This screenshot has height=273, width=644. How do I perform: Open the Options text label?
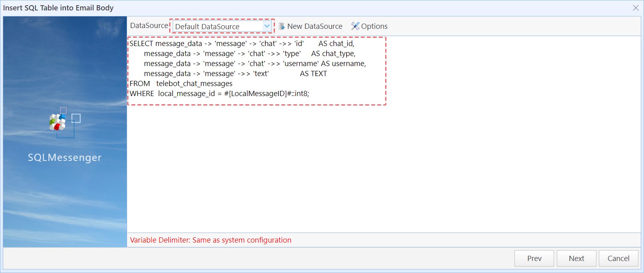[x=374, y=26]
